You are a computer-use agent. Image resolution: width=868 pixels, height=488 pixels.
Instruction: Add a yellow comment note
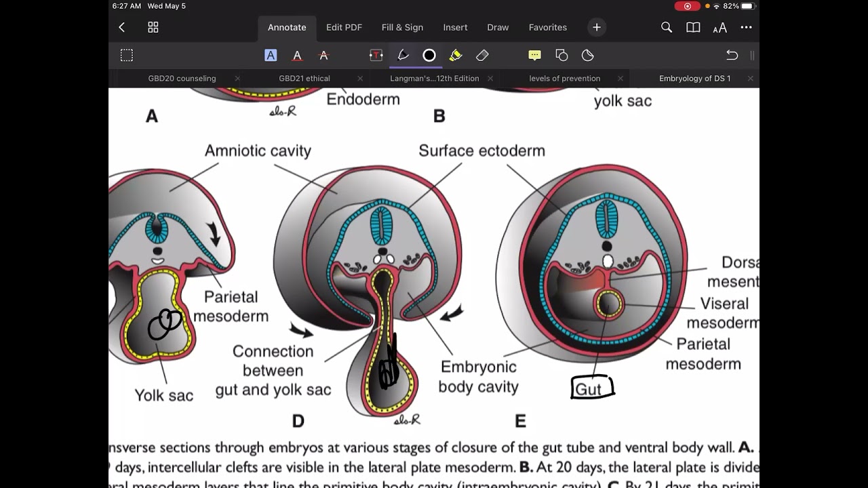534,56
